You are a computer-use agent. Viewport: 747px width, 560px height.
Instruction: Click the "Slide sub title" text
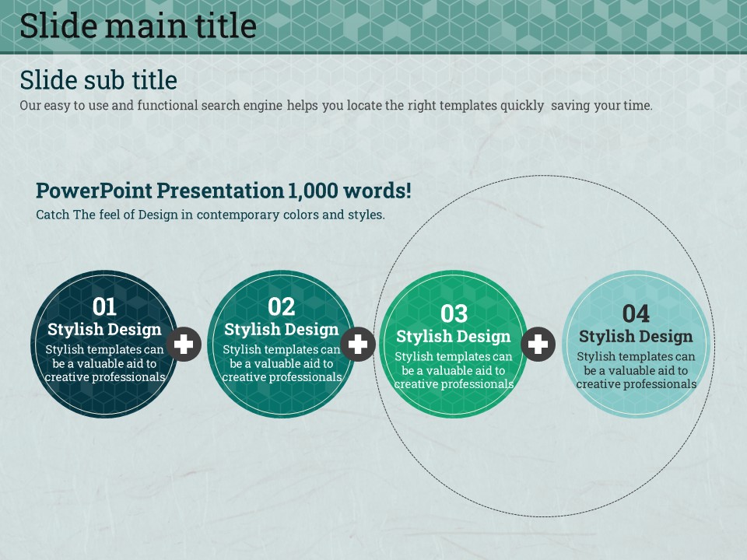(x=98, y=80)
